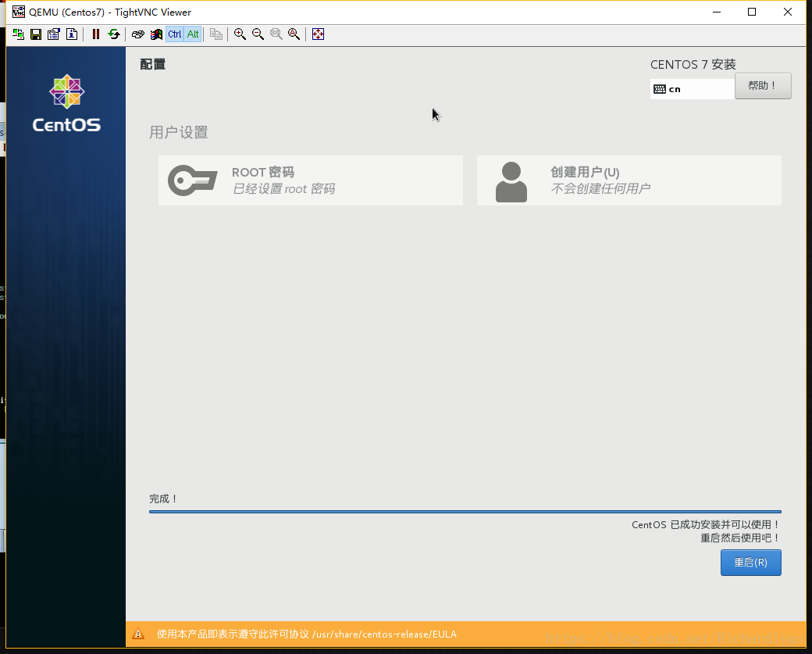Open Connection Options toolbar icon
Viewport: 812px width, 654px height.
(x=53, y=34)
